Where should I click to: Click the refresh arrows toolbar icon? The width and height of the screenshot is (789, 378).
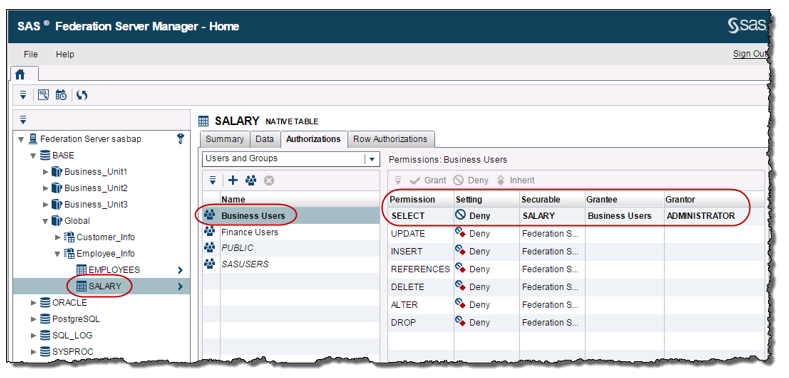[83, 95]
